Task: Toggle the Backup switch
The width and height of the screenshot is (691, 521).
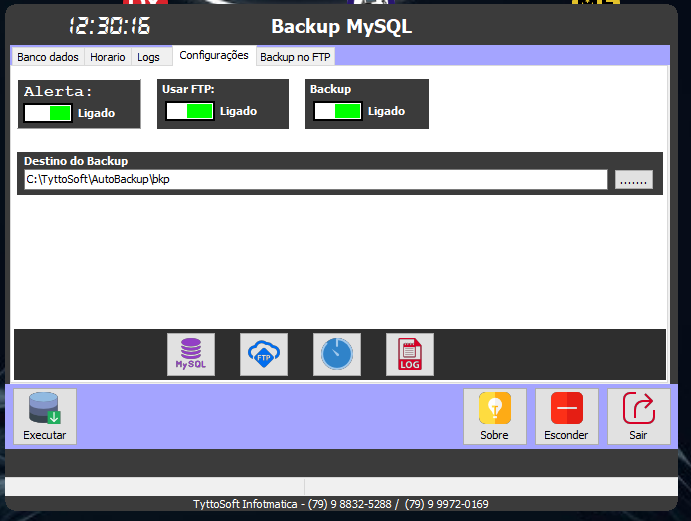Action: tap(337, 111)
